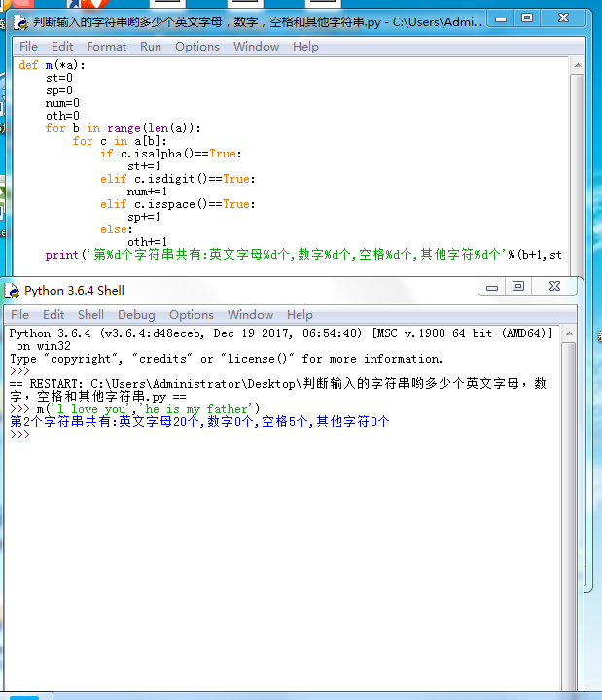Maximize the editor window
The height and width of the screenshot is (700, 602).
[x=527, y=18]
